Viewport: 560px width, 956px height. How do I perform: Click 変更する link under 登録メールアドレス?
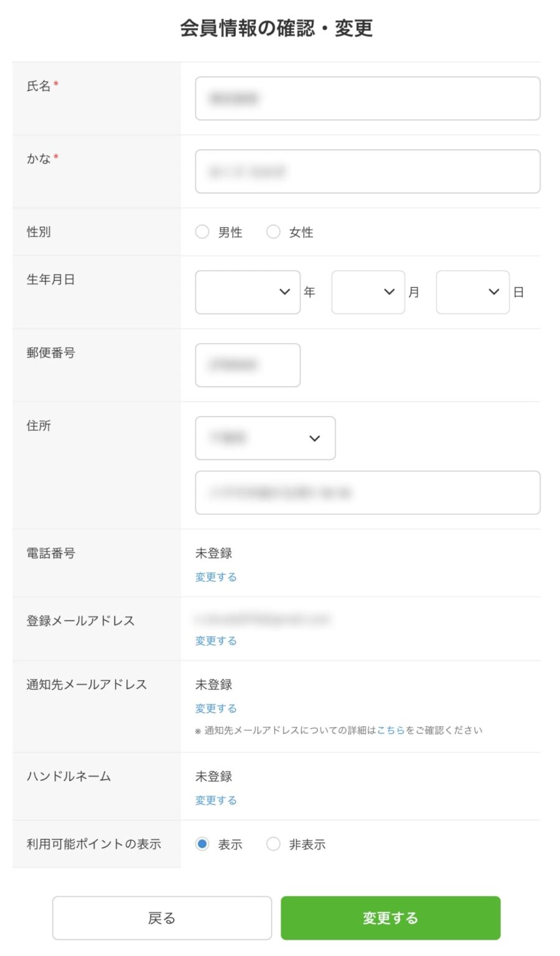point(216,640)
